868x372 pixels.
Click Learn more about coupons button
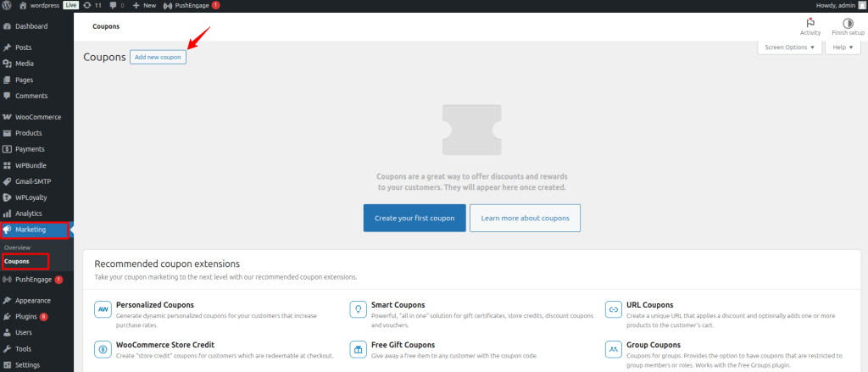[x=525, y=218]
